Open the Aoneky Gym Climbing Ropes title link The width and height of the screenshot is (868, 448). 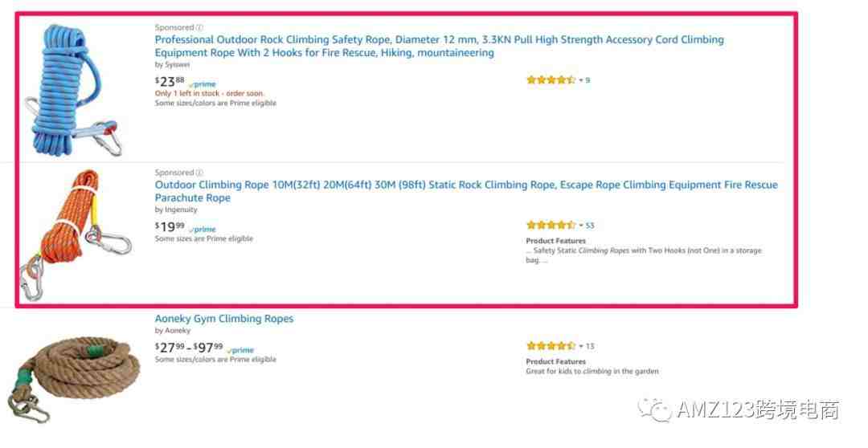tap(224, 319)
